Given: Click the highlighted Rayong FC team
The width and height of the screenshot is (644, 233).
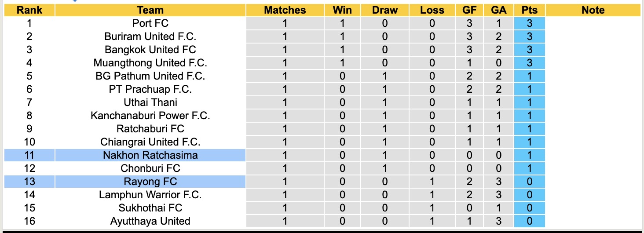Looking at the screenshot, I should tap(150, 182).
